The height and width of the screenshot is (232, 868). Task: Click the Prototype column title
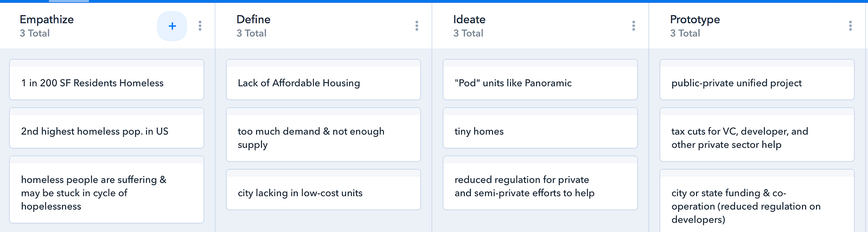[695, 20]
